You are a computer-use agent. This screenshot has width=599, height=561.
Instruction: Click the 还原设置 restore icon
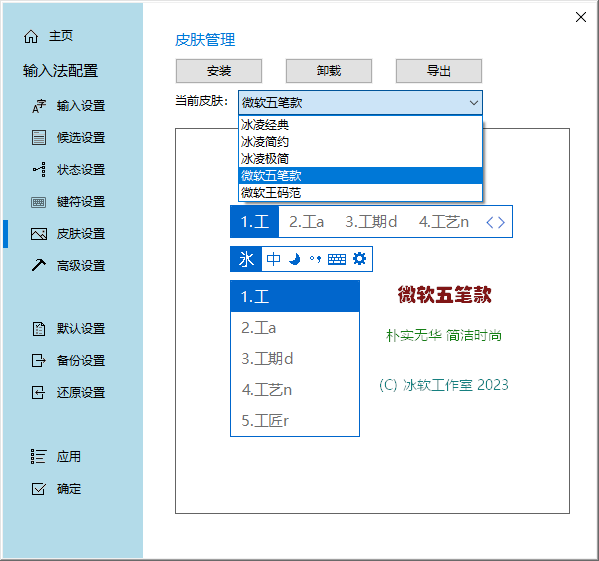[39, 392]
